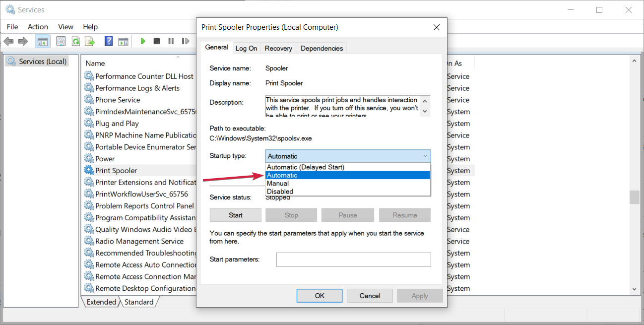Select the Printer Extensions and Notifications row
Screen dimensions: 644x325
[139, 182]
